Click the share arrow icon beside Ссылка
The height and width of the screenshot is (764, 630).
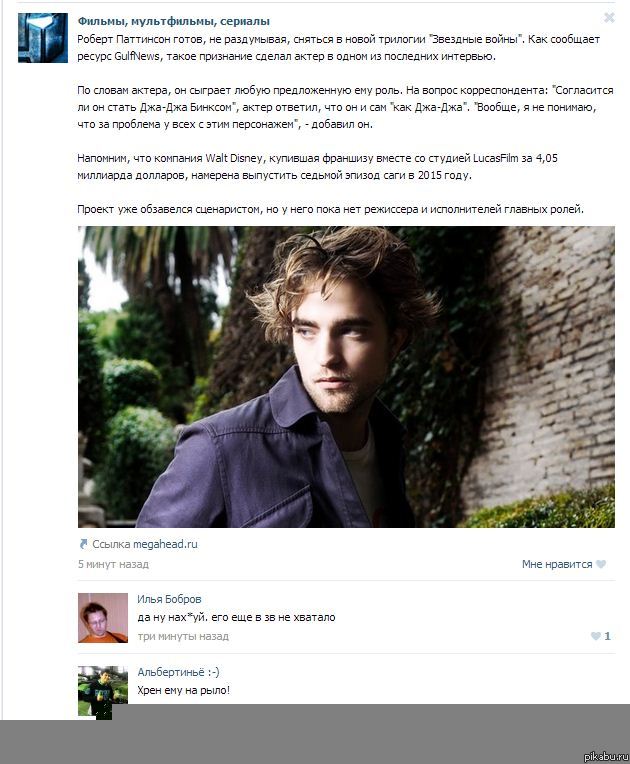click(x=83, y=544)
